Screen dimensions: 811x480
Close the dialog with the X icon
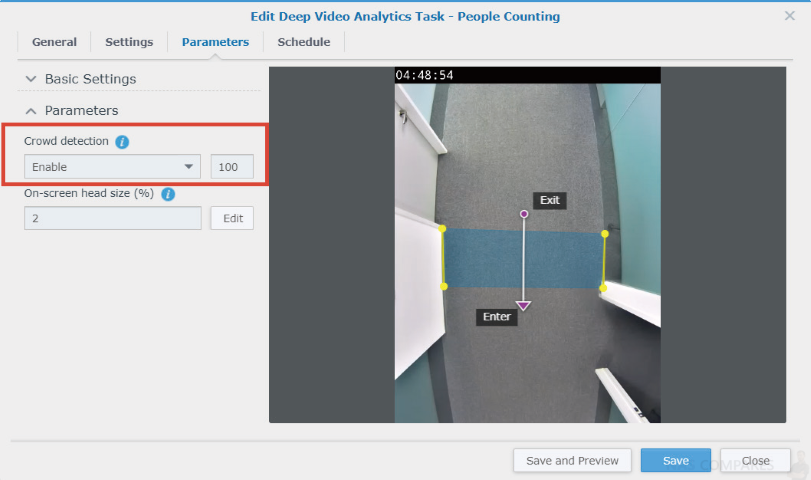coord(789,16)
